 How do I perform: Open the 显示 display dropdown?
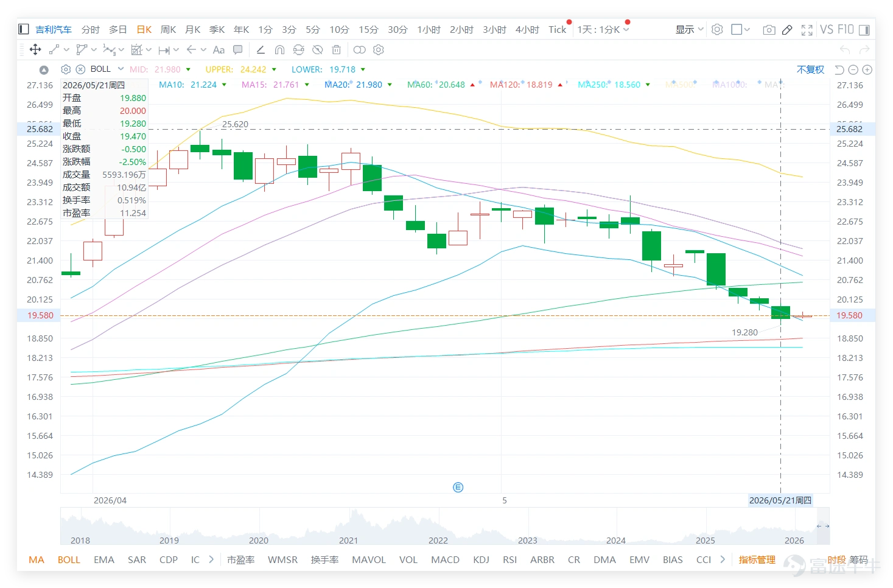pyautogui.click(x=690, y=29)
